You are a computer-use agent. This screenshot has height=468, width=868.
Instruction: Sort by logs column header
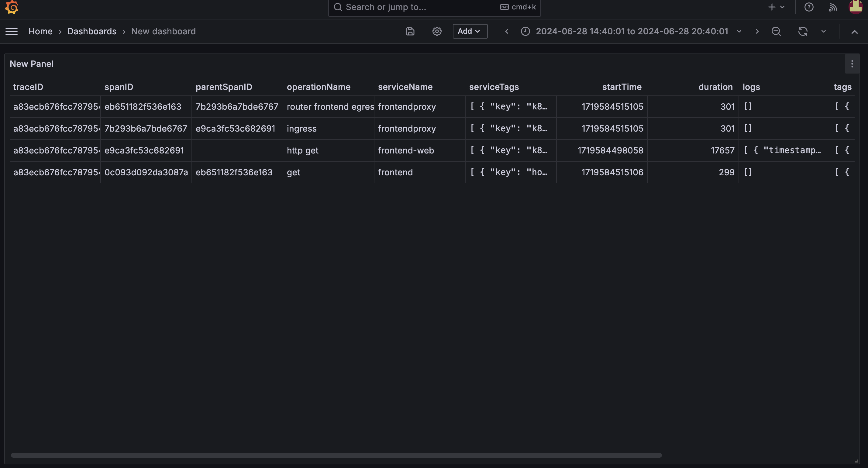click(751, 87)
